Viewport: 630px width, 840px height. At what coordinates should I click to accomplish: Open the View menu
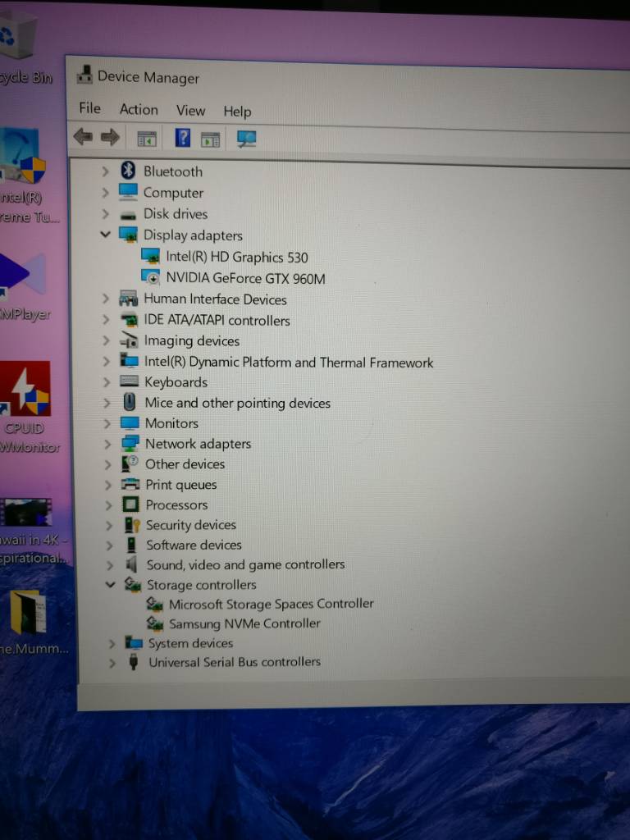(x=190, y=111)
